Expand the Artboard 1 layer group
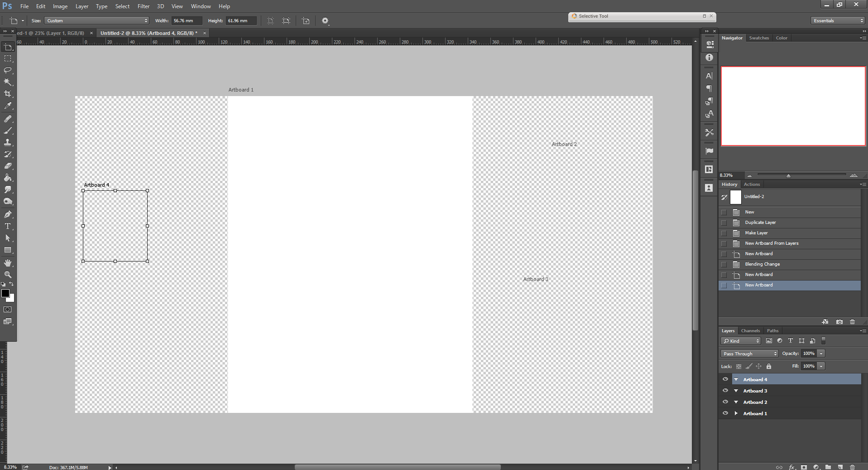The width and height of the screenshot is (868, 470). pos(736,413)
